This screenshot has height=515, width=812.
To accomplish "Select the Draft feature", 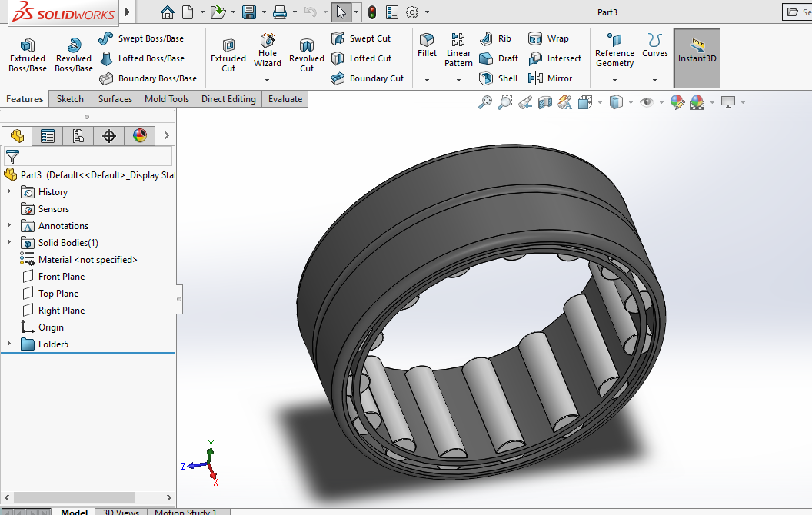I will click(499, 58).
